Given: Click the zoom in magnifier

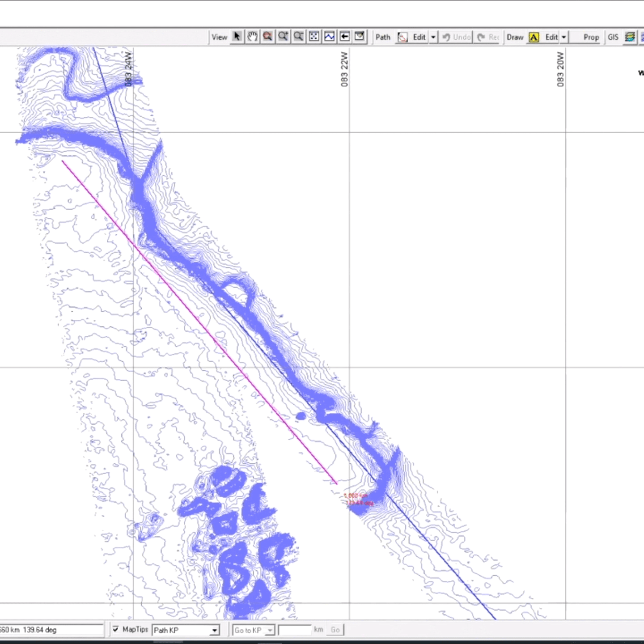Looking at the screenshot, I should [x=283, y=37].
